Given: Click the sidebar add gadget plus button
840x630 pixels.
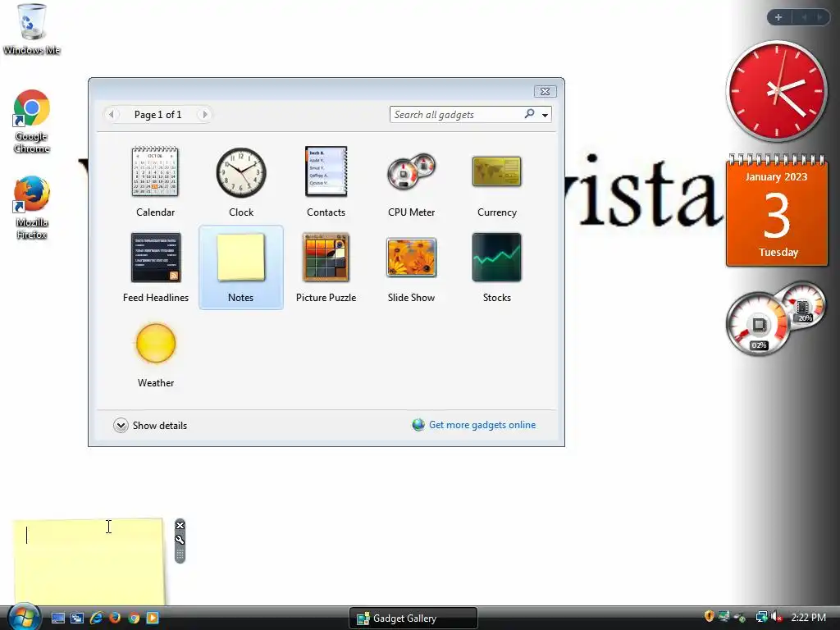Looking at the screenshot, I should point(778,17).
